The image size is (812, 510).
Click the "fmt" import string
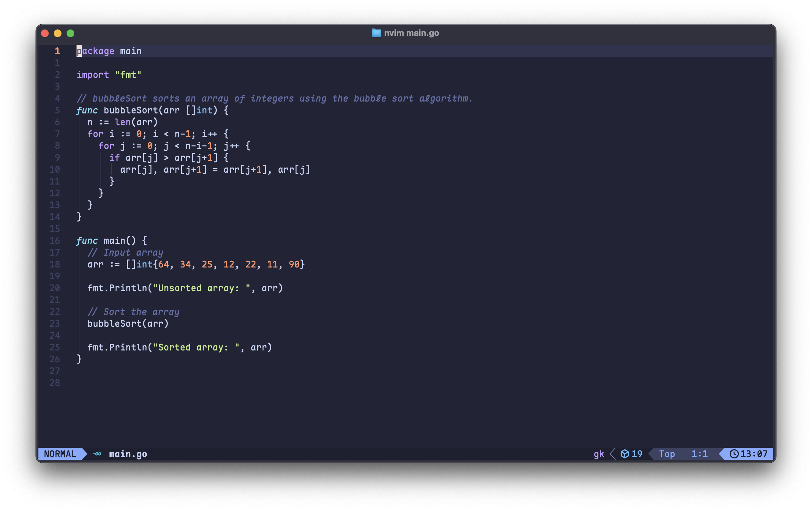click(x=128, y=75)
